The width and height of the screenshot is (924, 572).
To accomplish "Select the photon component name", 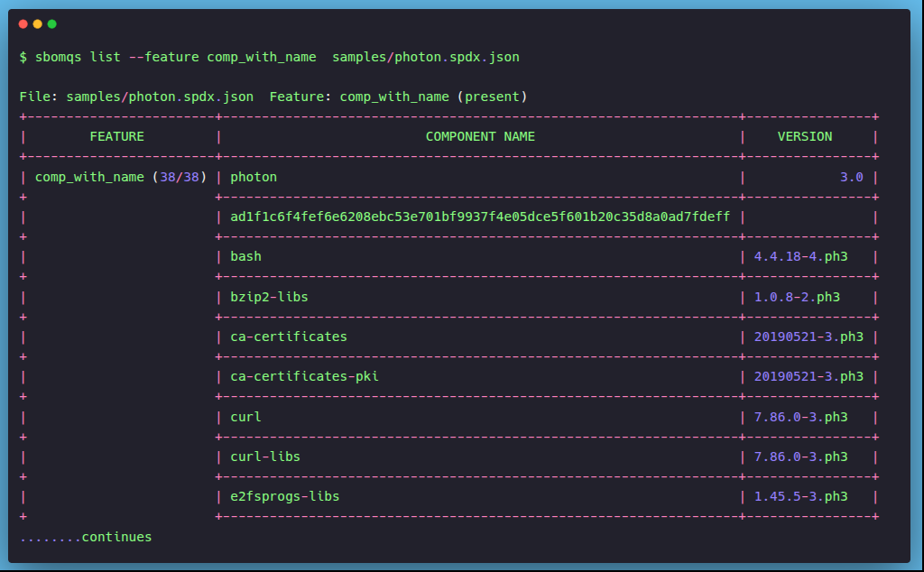I will [x=254, y=177].
